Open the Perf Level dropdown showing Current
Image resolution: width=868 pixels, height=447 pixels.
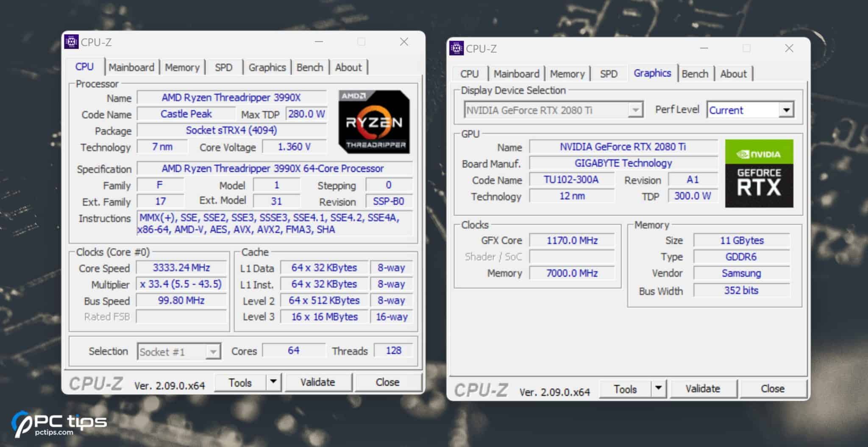(786, 110)
